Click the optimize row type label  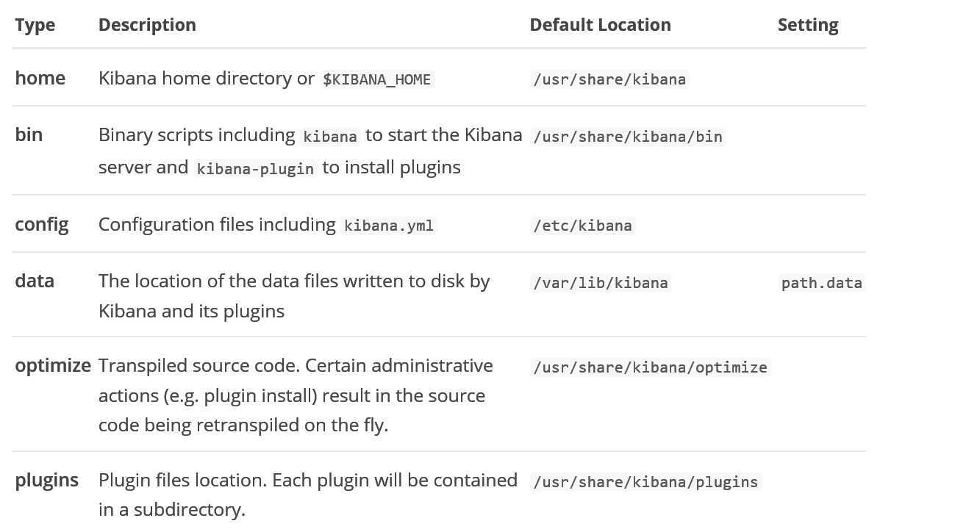(53, 365)
